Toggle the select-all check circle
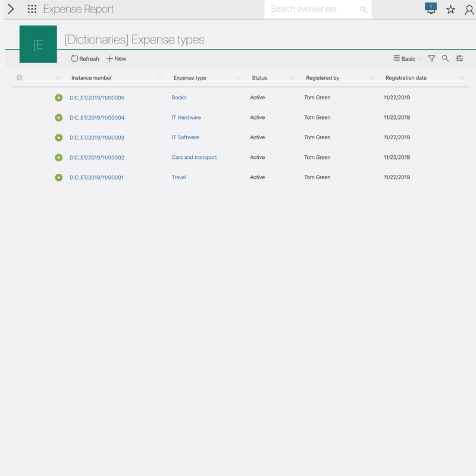476x476 pixels. pyautogui.click(x=20, y=78)
